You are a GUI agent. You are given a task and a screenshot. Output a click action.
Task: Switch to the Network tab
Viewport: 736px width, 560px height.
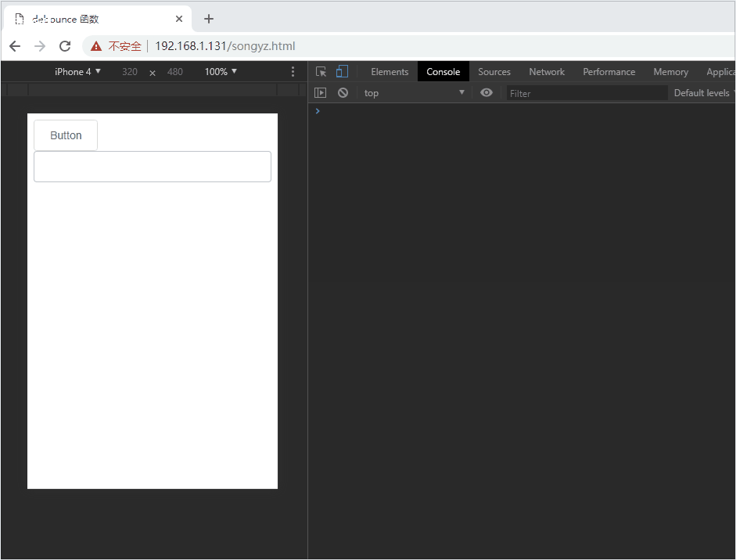point(547,72)
